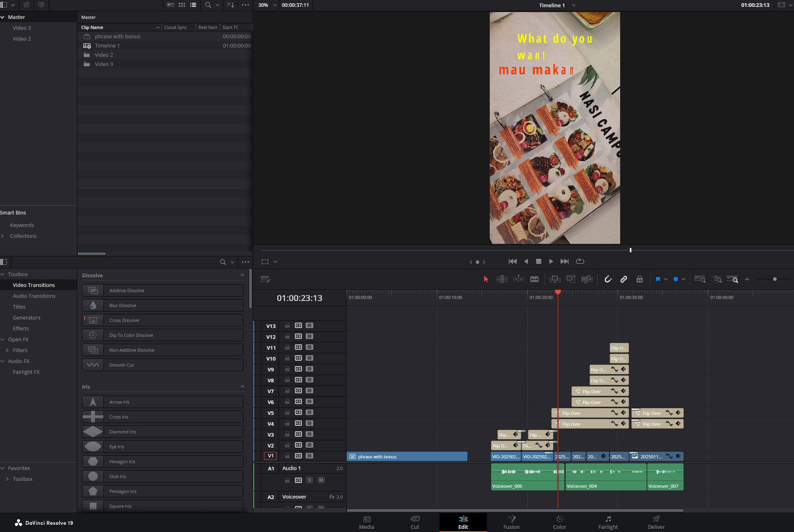Solo Audio 1 track with S button
794x532 pixels.
tap(309, 480)
